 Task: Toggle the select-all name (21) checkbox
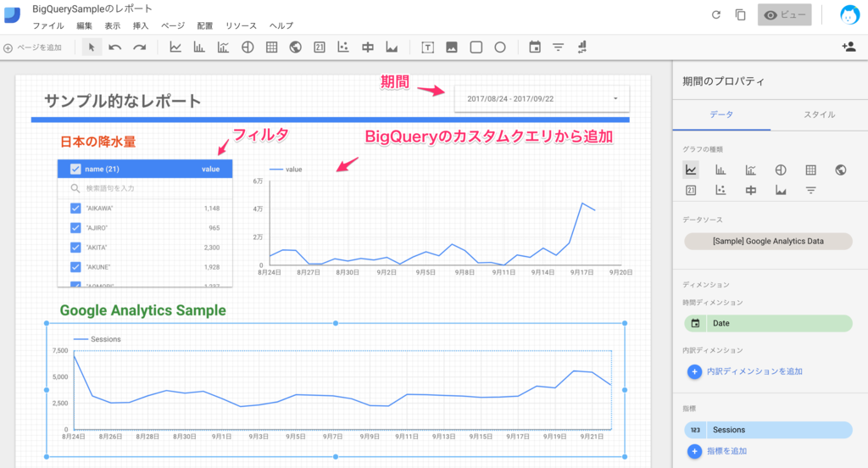pyautogui.click(x=75, y=169)
